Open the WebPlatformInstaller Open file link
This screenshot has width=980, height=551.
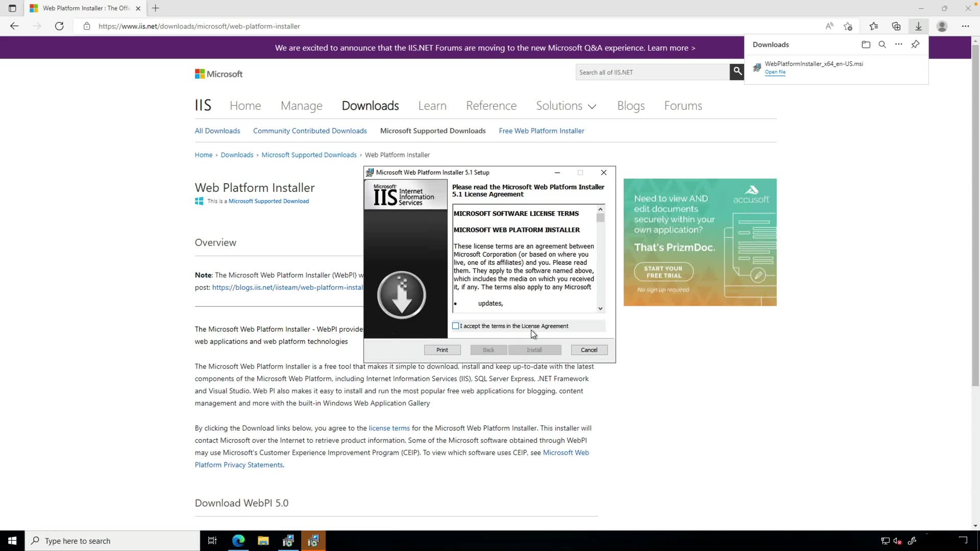click(775, 72)
